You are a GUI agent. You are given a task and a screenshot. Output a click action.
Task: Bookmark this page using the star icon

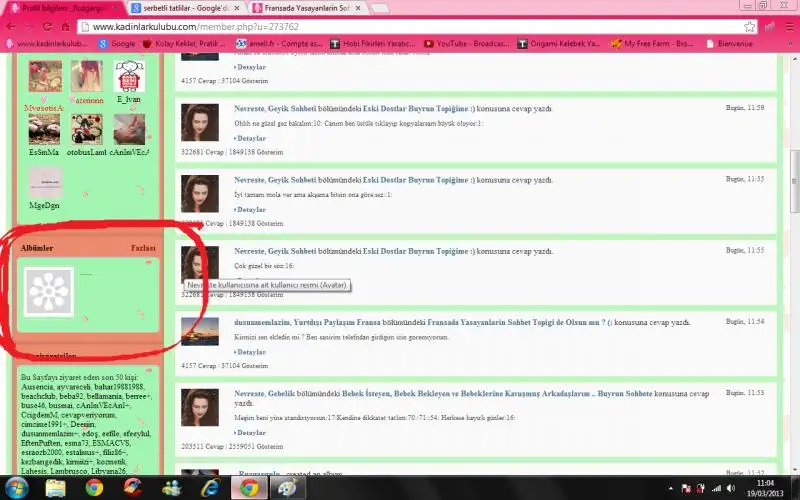coord(749,26)
